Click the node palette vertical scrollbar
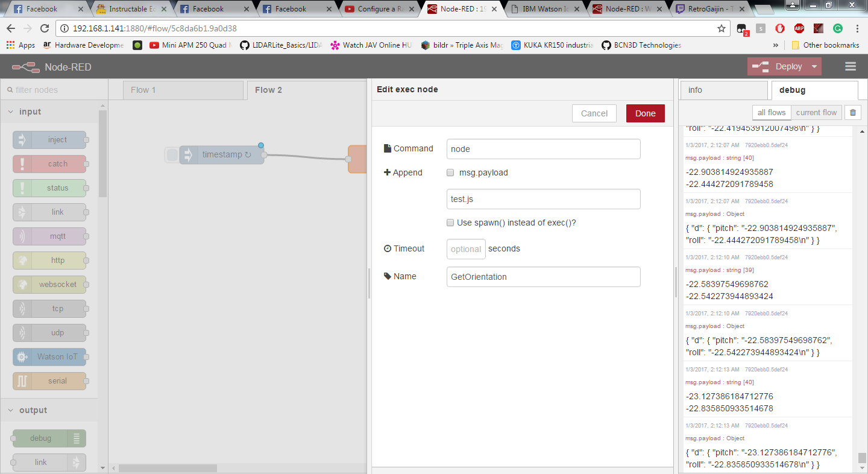 click(102, 154)
